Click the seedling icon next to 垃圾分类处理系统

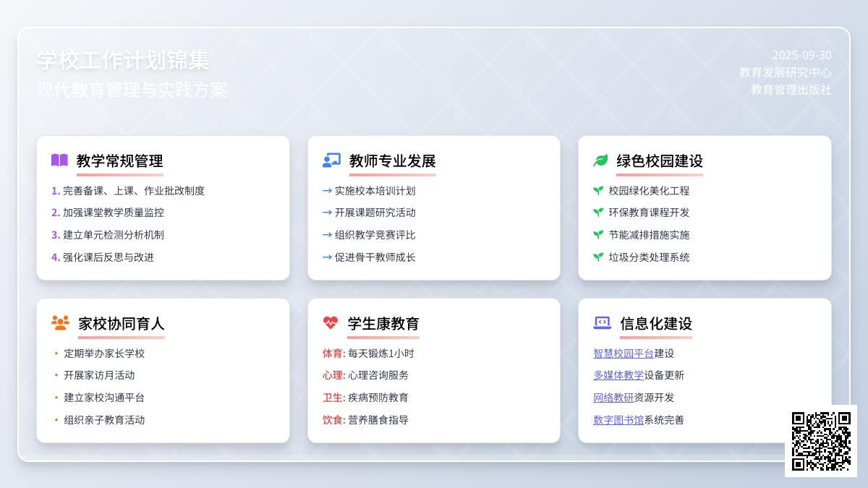pos(598,257)
